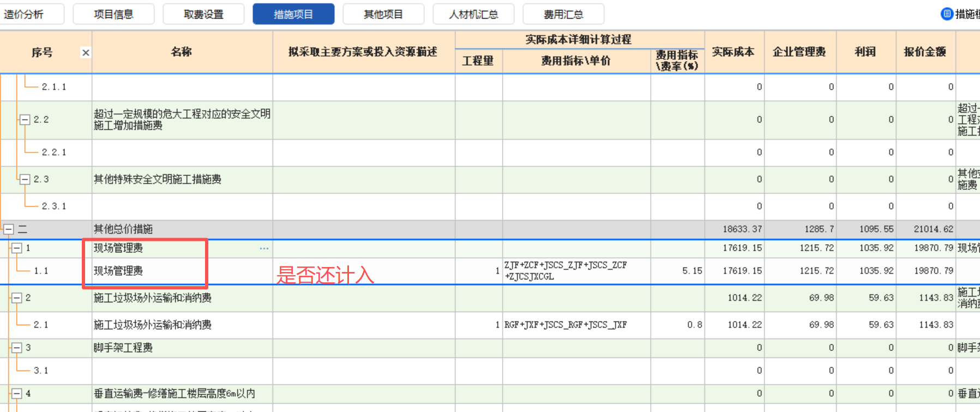Select tree row 2.1.1
The width and height of the screenshot is (980, 412).
point(54,87)
